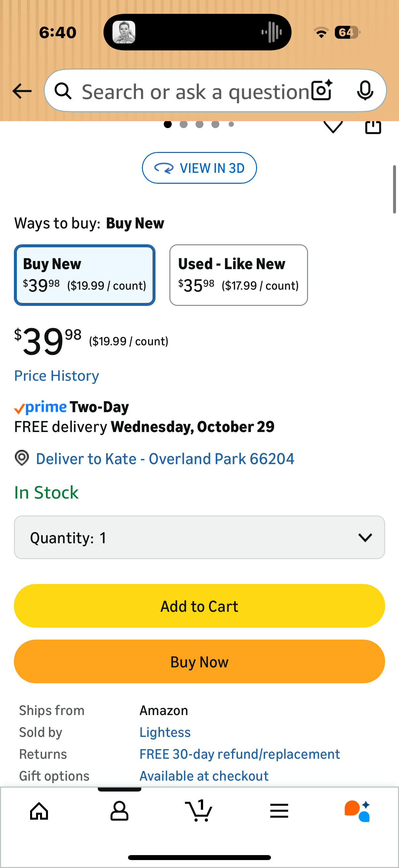Go to Home tab icon
The height and width of the screenshot is (868, 399).
click(39, 810)
